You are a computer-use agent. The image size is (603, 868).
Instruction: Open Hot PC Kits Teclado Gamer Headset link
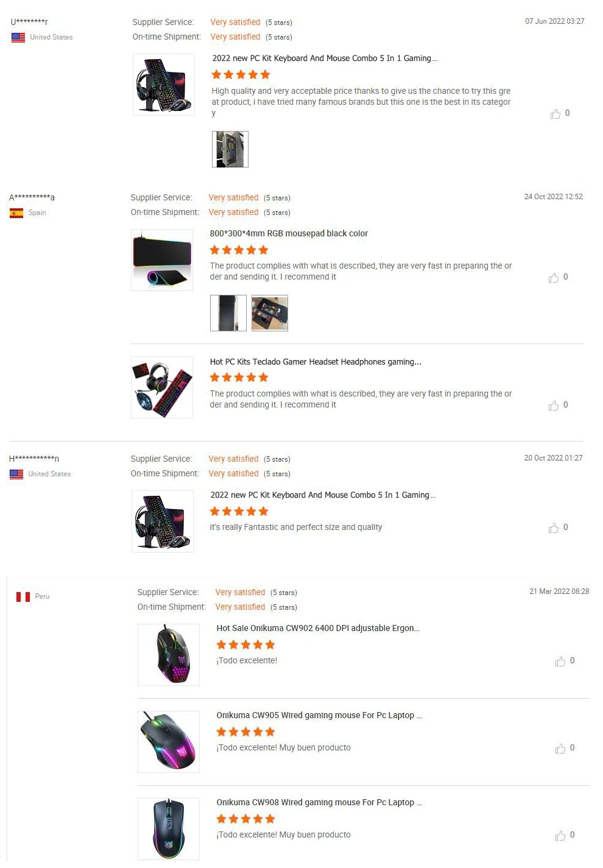pyautogui.click(x=316, y=362)
